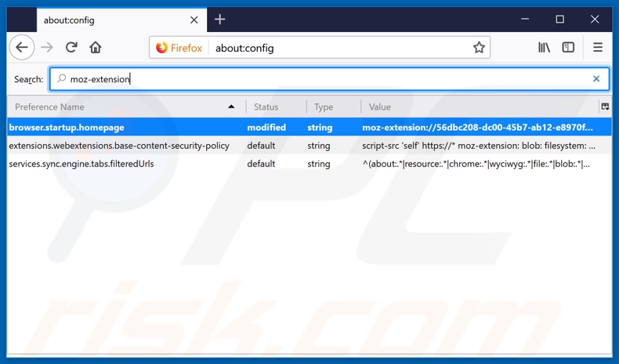
Task: Sort by the Type column header
Action: 334,107
